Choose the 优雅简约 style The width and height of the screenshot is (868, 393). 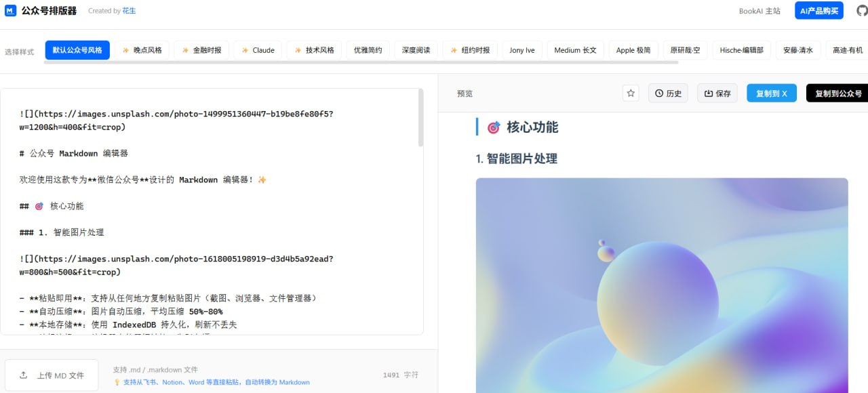click(x=368, y=50)
